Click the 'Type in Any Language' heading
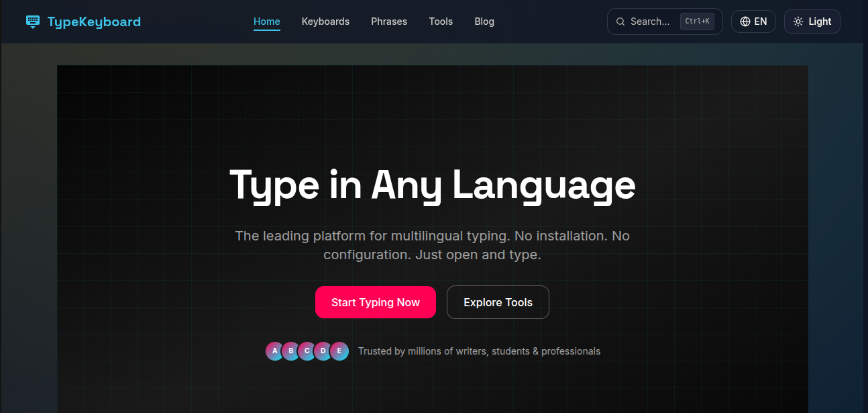Viewport: 868px width, 413px height. click(433, 185)
